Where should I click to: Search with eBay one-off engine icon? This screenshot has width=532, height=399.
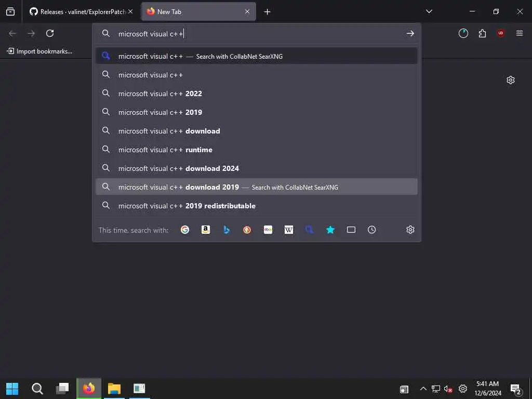tap(268, 230)
